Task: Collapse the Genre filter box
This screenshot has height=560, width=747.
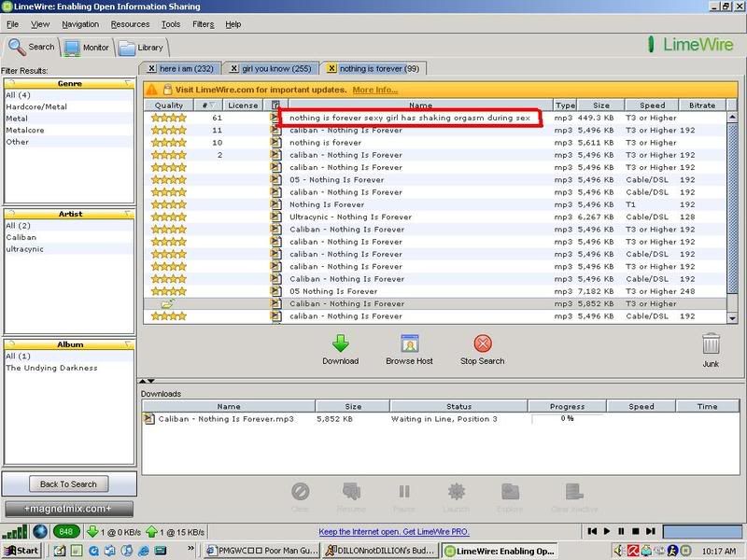Action: point(128,83)
